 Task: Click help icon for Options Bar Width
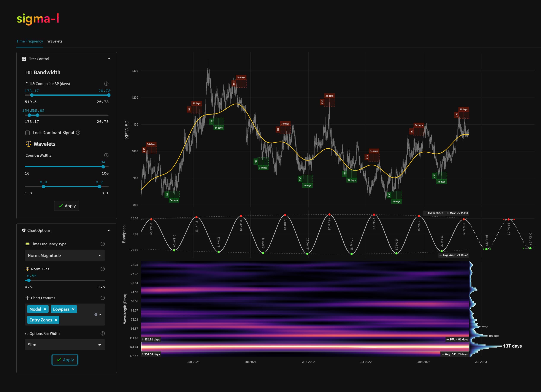103,333
